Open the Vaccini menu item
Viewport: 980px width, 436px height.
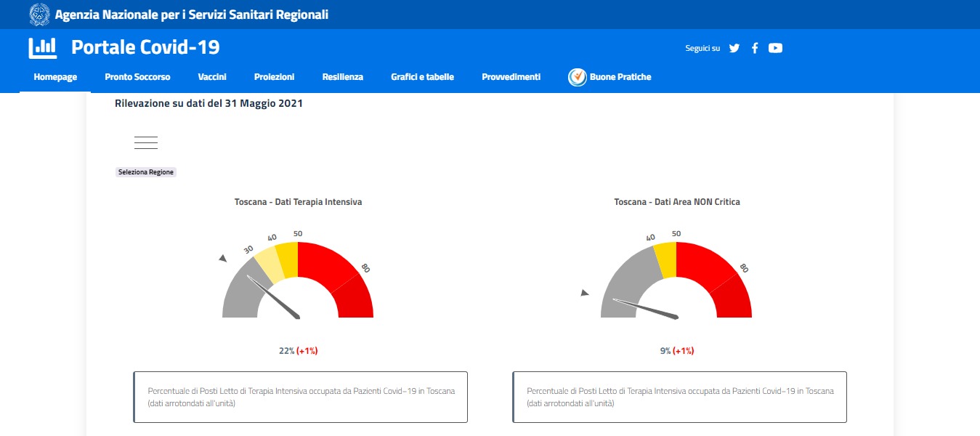click(x=212, y=77)
